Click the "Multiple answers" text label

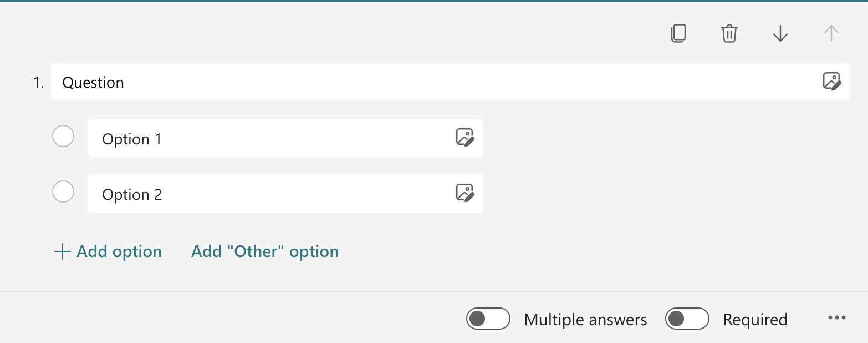(x=585, y=320)
